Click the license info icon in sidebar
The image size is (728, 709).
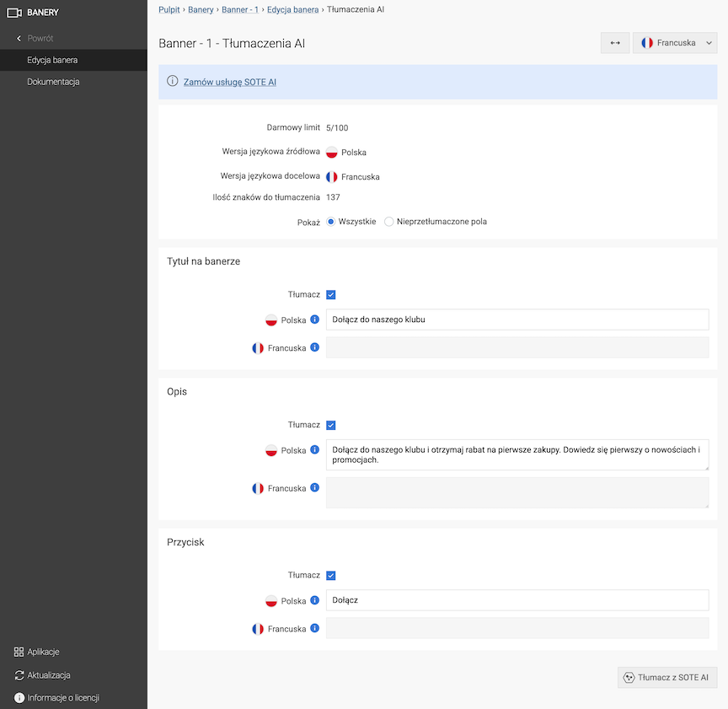pos(19,698)
